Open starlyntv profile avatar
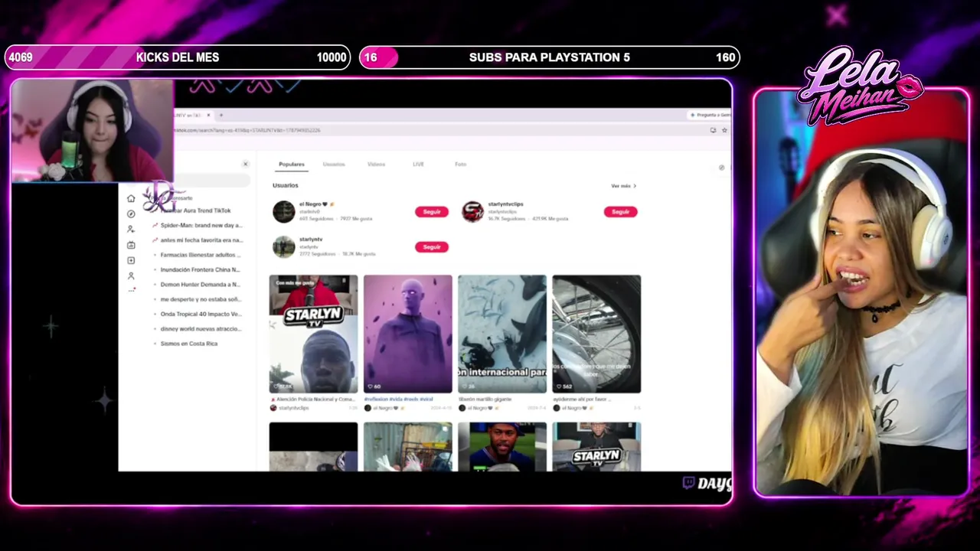This screenshot has width=980, height=551. coord(283,246)
